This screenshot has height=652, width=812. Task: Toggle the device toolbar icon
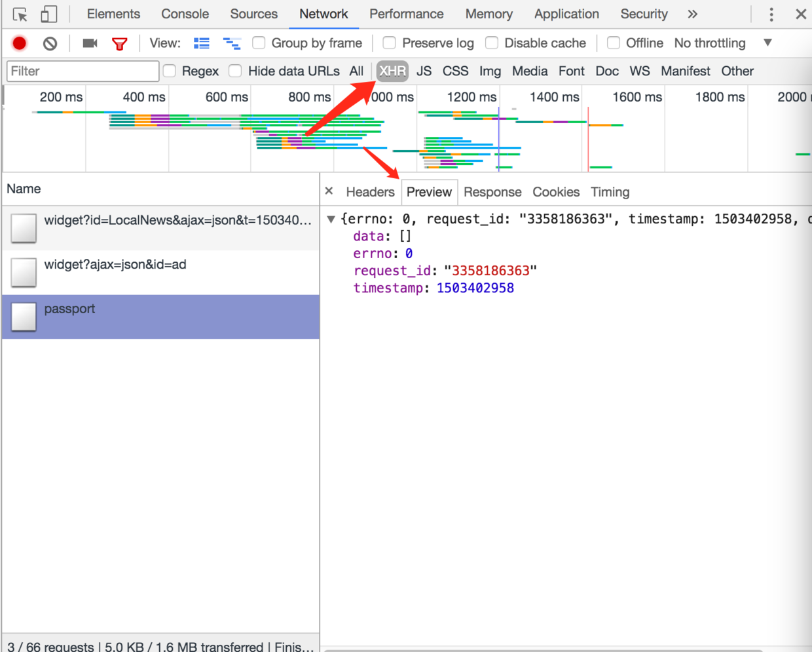pos(49,14)
